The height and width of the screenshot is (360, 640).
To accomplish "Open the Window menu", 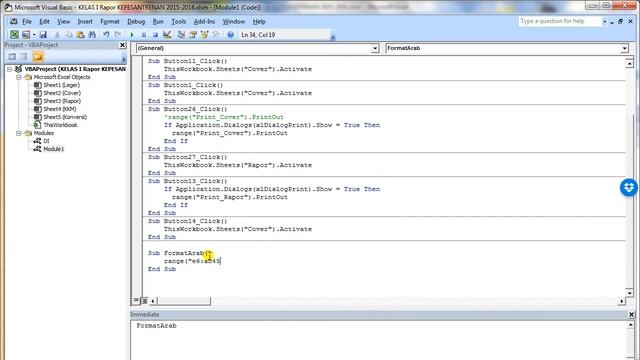I will 234,22.
